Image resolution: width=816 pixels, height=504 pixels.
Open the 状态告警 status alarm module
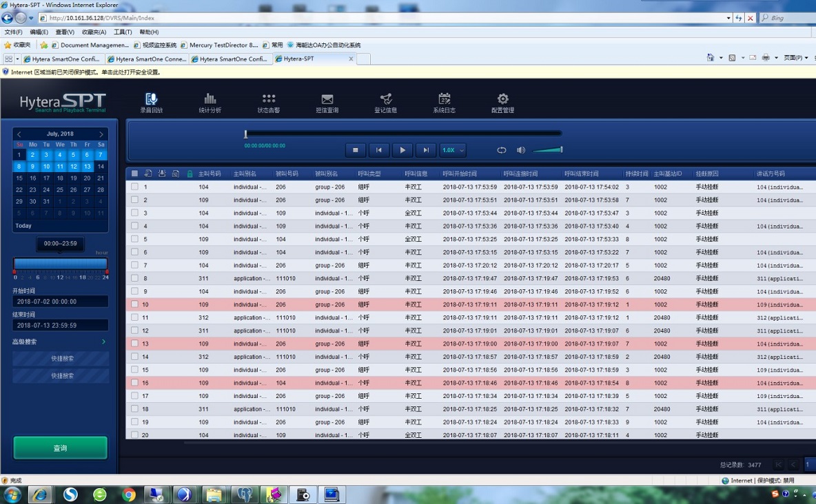[x=269, y=103]
